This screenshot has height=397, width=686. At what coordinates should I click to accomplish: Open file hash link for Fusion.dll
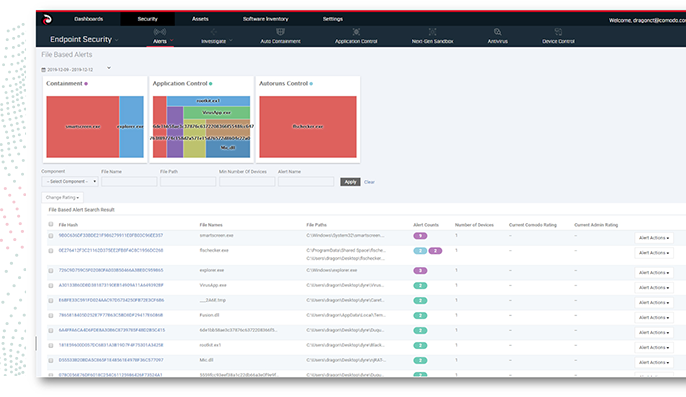pos(111,315)
